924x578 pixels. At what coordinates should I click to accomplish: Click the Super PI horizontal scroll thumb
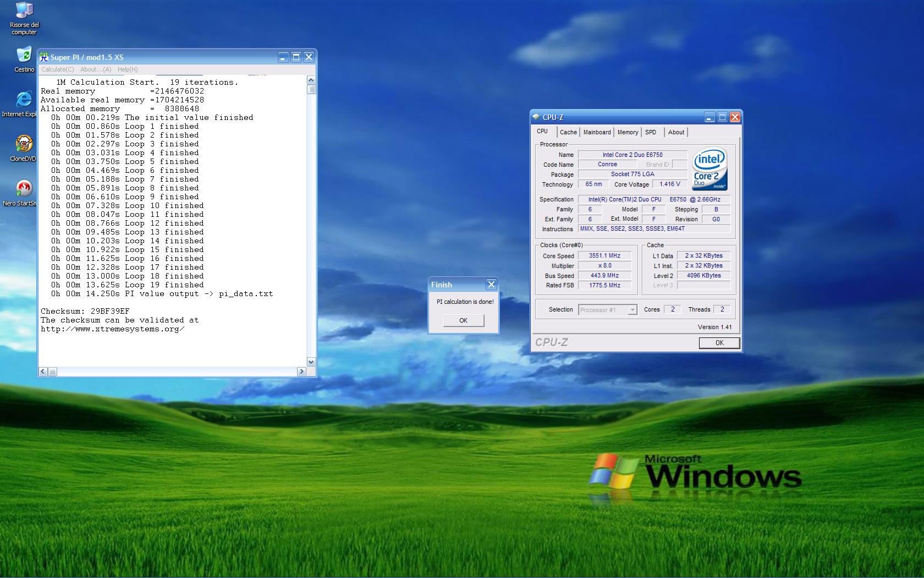pyautogui.click(x=53, y=372)
